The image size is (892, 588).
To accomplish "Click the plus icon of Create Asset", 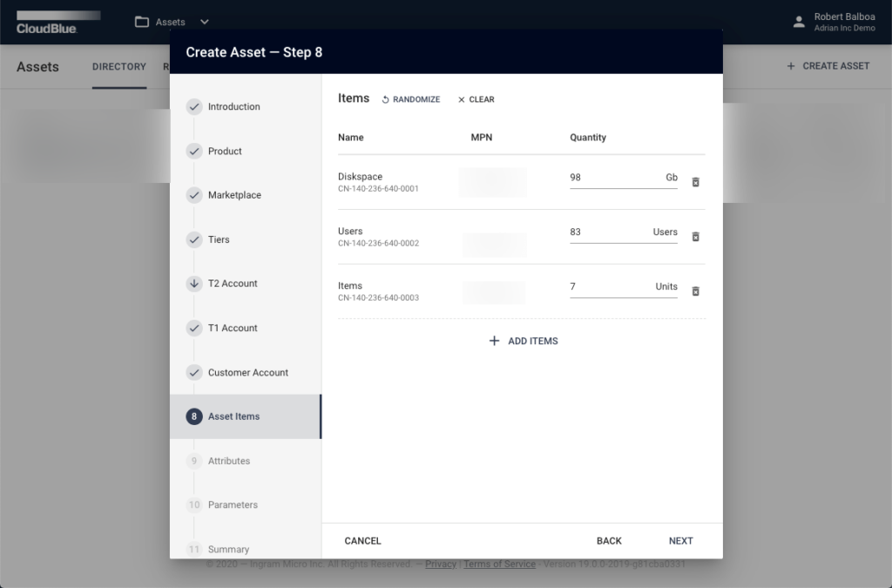I will (791, 66).
